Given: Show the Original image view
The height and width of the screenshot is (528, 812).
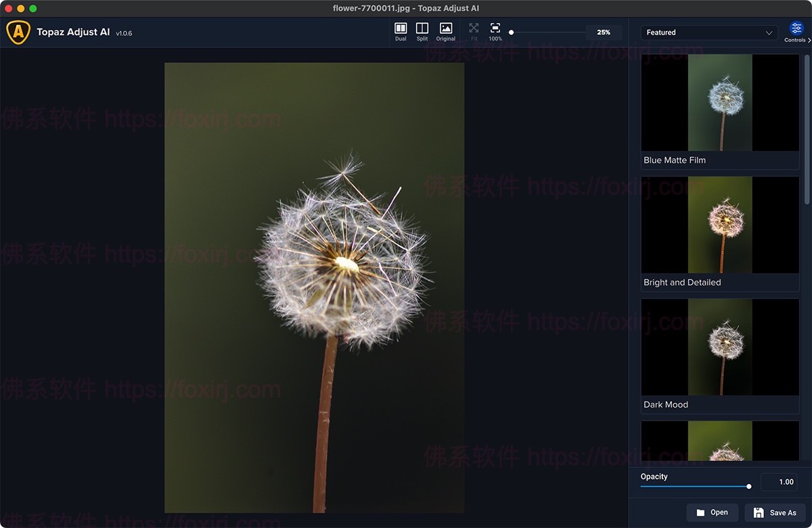Looking at the screenshot, I should (445, 31).
